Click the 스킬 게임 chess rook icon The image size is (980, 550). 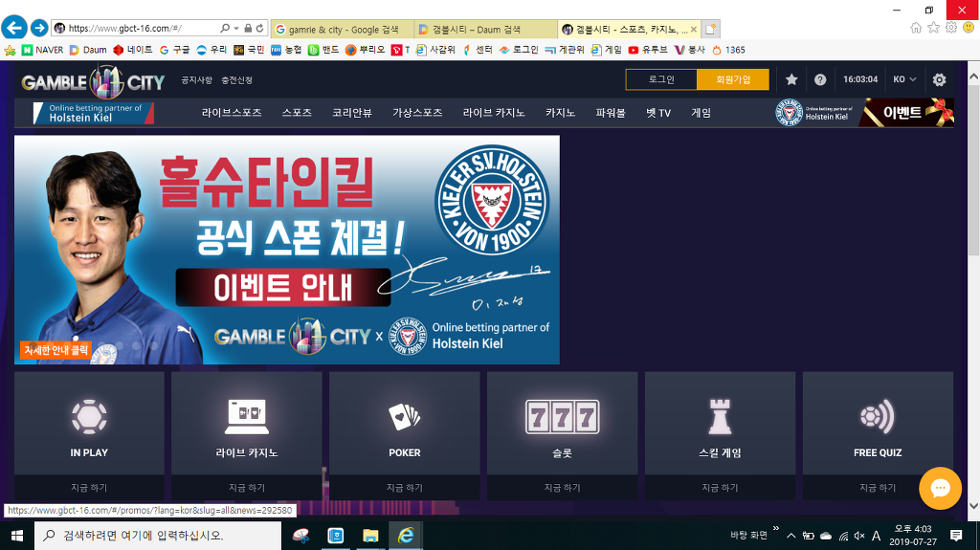[720, 416]
